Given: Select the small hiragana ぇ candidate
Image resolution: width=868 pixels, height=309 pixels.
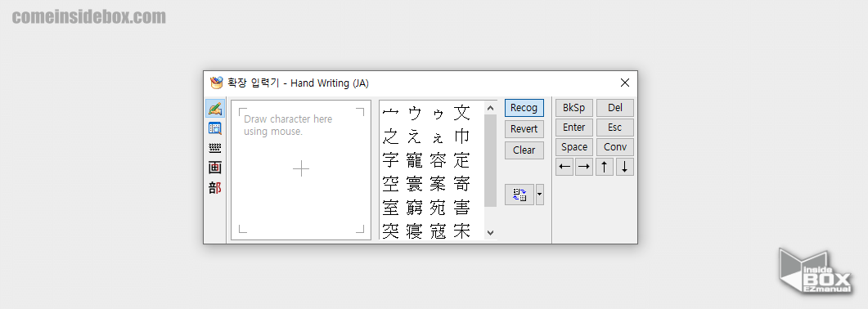Looking at the screenshot, I should tap(438, 138).
